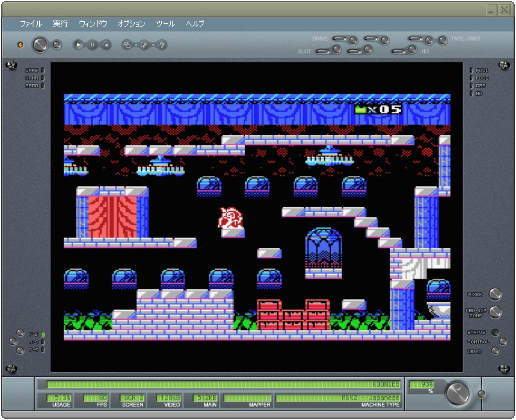The image size is (516, 420).
Task: Open the first DRIVE disk slot bar
Action: tap(340, 39)
